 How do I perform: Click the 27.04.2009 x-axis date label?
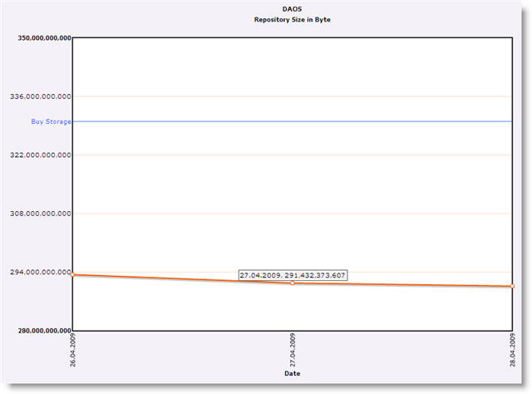point(293,350)
